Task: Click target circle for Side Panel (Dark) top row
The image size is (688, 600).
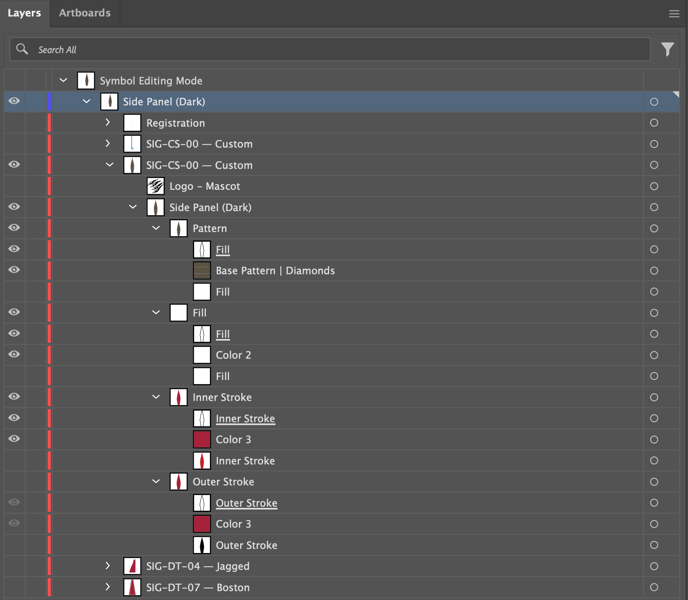Action: click(654, 102)
